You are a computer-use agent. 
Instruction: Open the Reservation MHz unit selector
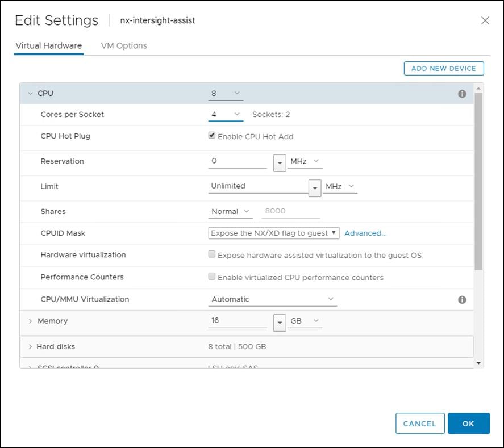(305, 161)
